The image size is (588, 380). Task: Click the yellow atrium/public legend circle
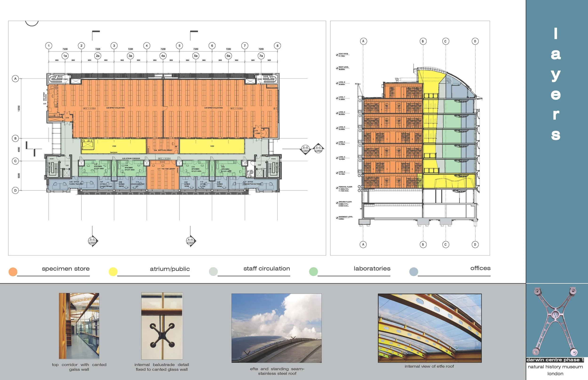click(x=113, y=272)
